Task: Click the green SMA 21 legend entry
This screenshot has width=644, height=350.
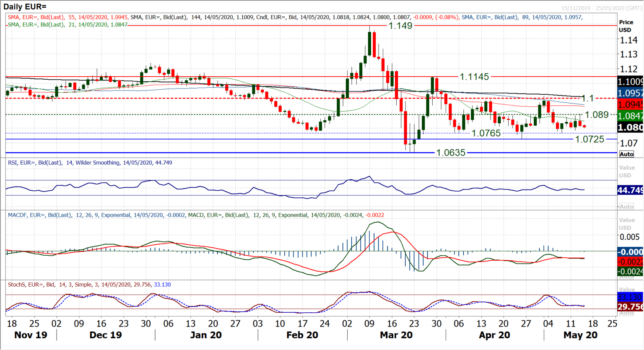Action: coord(68,25)
